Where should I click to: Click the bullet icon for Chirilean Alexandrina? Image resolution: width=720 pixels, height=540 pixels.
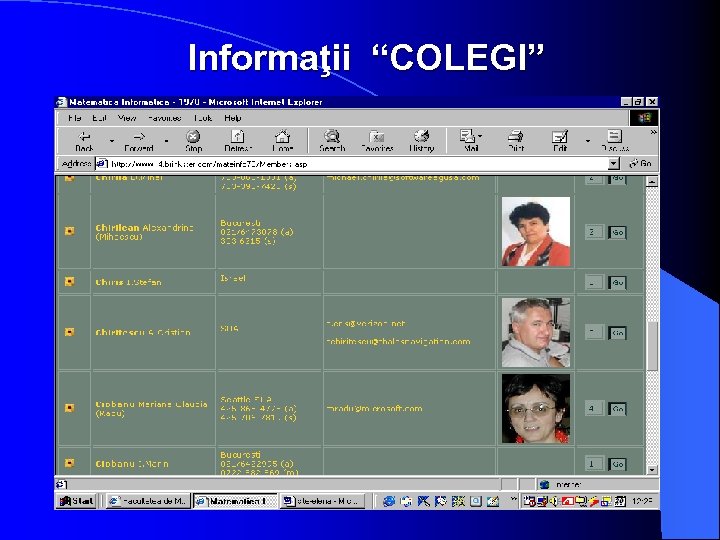(69, 231)
